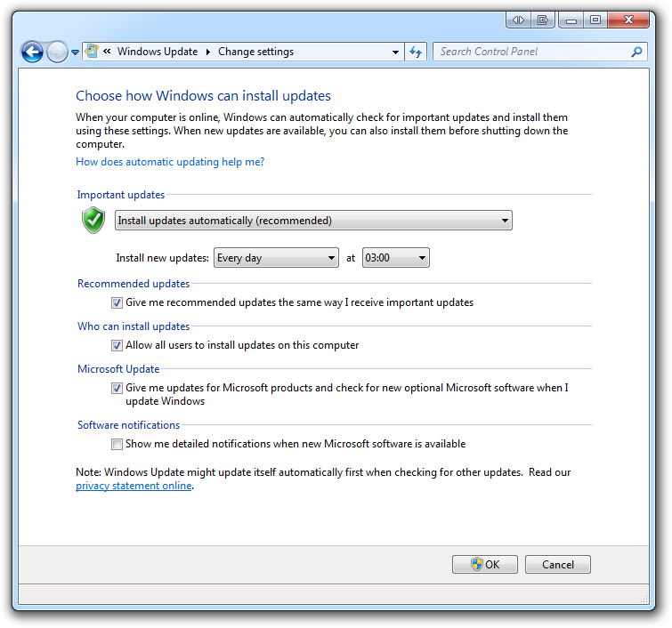Click the resize grip in window corner
Image resolution: width=672 pixels, height=628 pixels.
644,599
